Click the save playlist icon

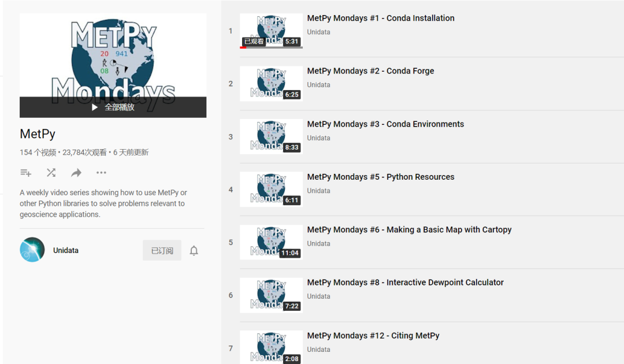26,173
